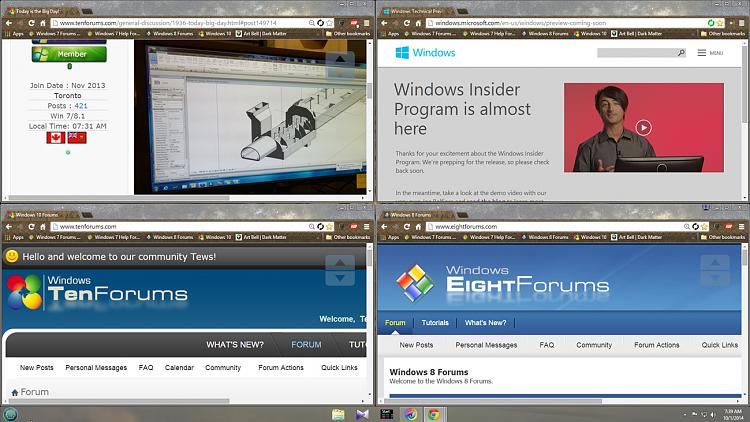The height and width of the screenshot is (422, 750).
Task: Bookmark the general-discussion thread with the star icon
Action: coord(329,23)
